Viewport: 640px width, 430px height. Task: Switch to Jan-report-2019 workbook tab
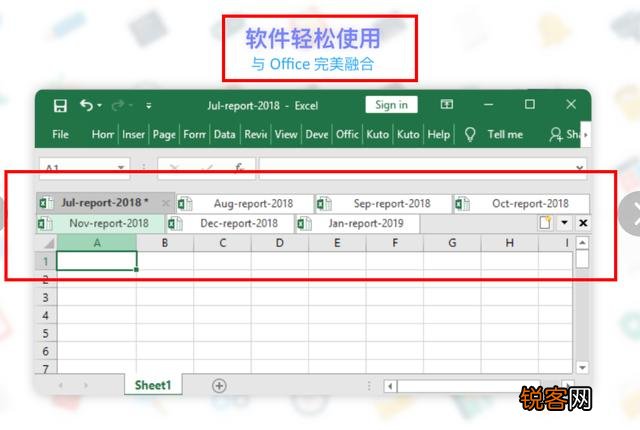(x=358, y=224)
